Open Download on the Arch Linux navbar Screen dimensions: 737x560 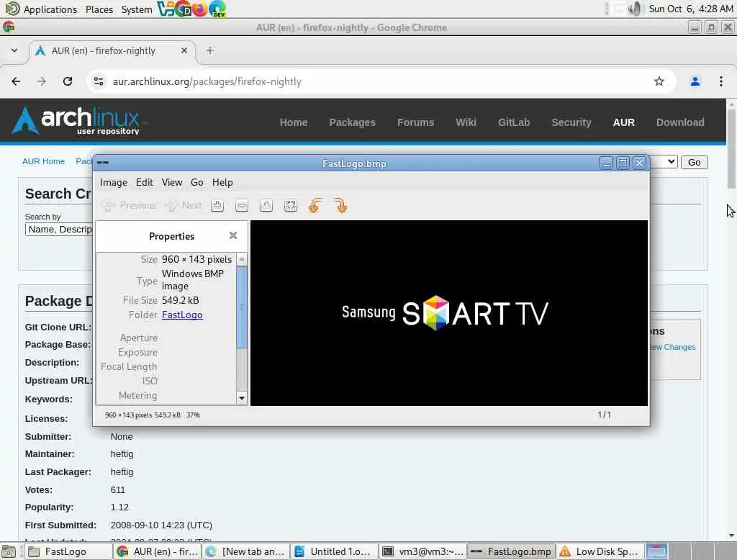click(680, 122)
